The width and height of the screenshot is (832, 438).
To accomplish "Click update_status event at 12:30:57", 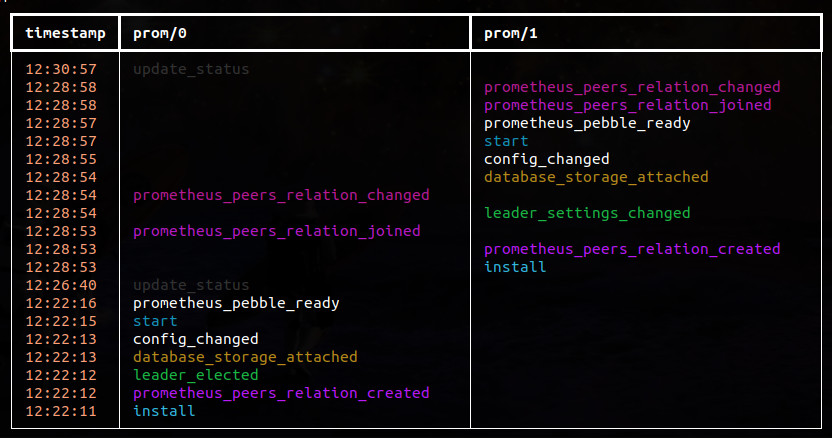I will [x=191, y=69].
